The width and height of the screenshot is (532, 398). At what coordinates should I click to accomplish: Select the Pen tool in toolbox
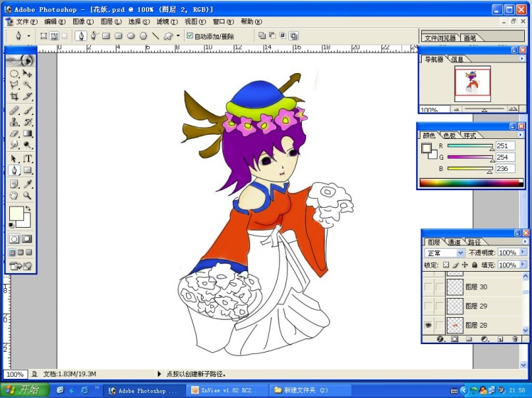[x=14, y=170]
